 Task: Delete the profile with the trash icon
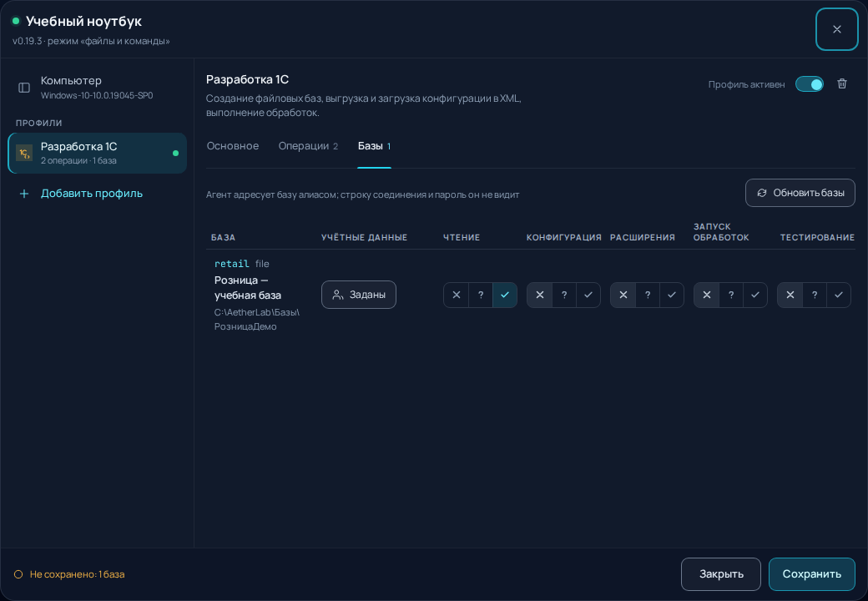(842, 83)
